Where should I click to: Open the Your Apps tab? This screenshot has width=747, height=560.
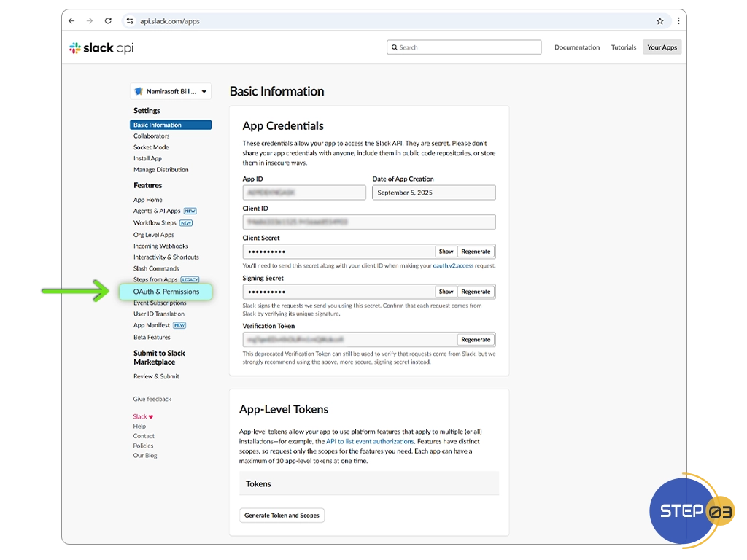(662, 47)
